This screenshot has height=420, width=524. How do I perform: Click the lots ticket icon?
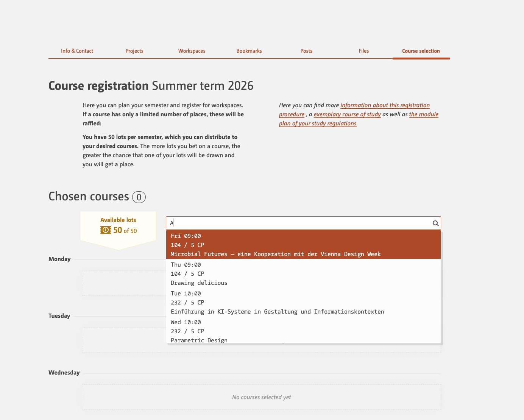pos(106,230)
